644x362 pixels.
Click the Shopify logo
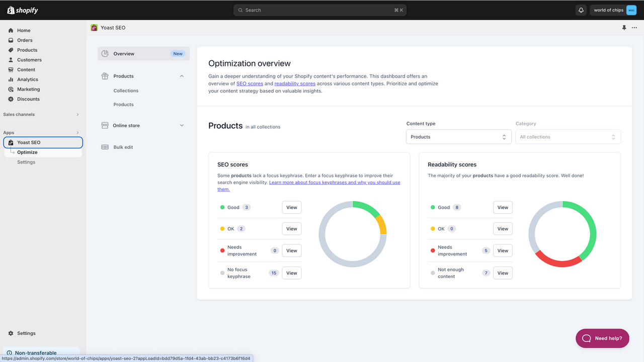tap(23, 10)
